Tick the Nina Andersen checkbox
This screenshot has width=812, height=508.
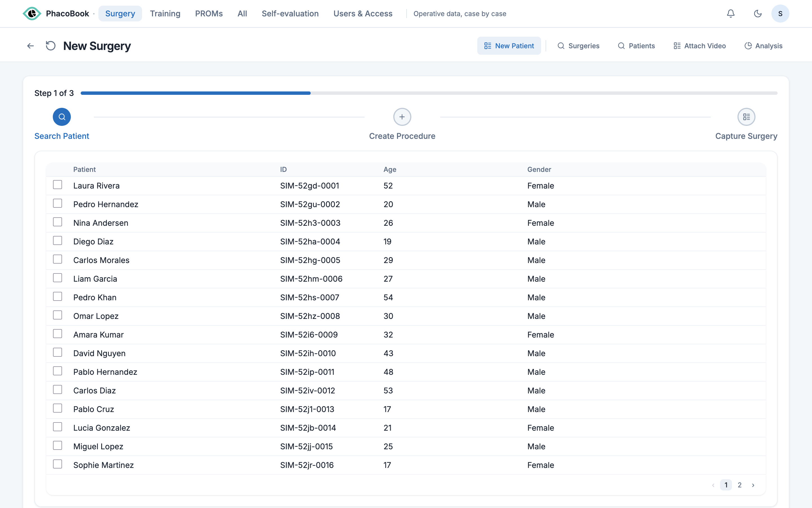tap(58, 222)
